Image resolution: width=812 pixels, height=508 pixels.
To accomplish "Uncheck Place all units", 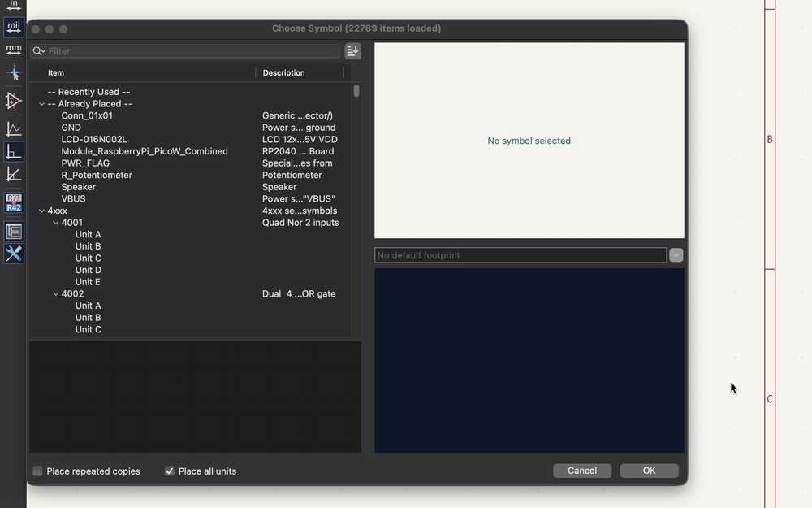I will point(169,471).
